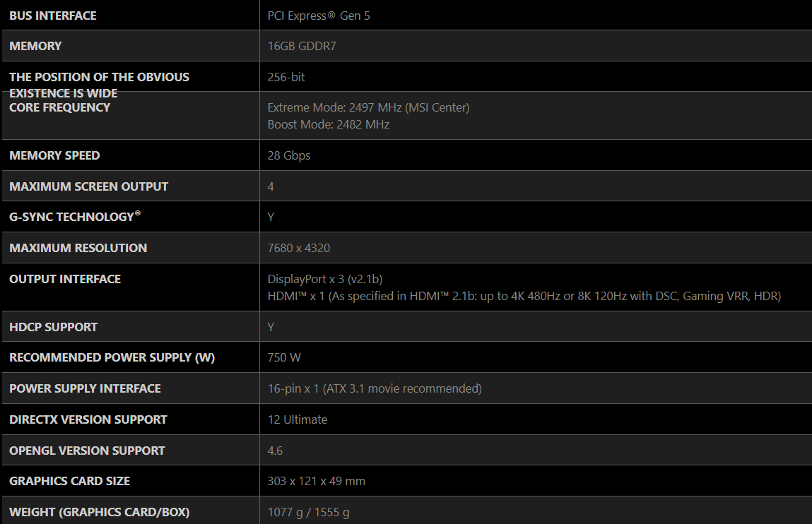Click the DisplayPort x 3 (v2.1b) text
Viewport: 812px width, 524px height.
(x=325, y=279)
